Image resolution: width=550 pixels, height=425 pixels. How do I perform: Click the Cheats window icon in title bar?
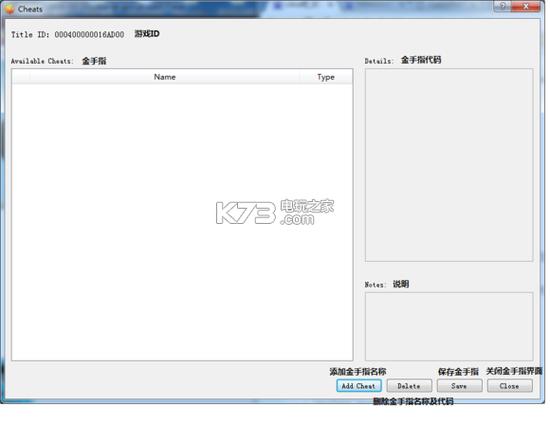coord(9,9)
